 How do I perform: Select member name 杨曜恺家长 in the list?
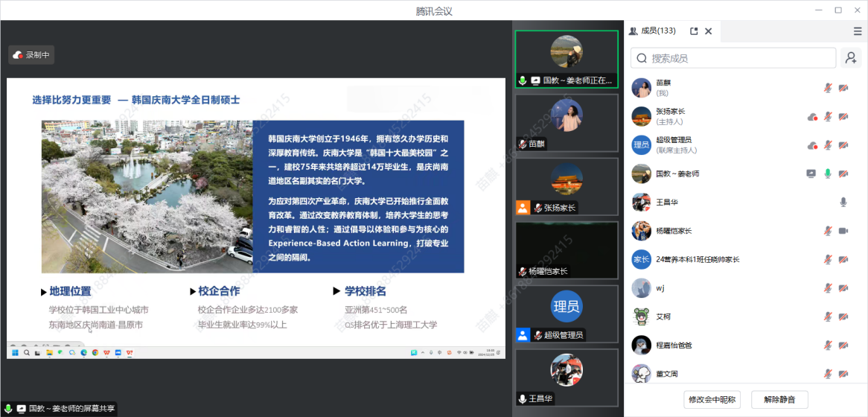click(674, 231)
